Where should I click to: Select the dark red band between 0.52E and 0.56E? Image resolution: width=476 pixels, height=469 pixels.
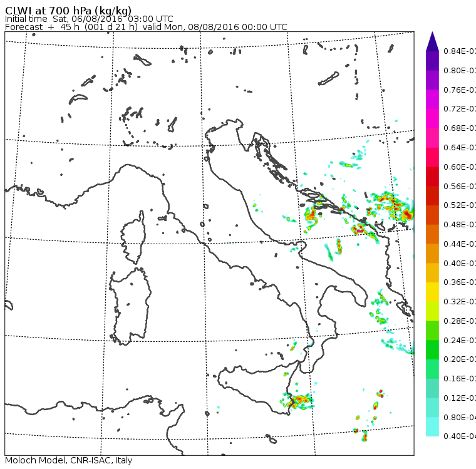432,196
